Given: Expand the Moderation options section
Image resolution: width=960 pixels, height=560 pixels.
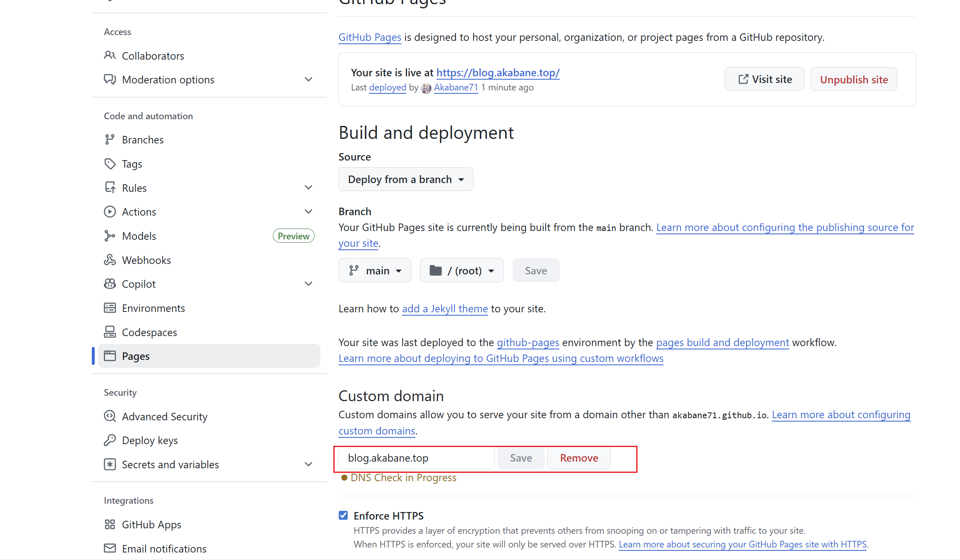Looking at the screenshot, I should click(308, 80).
